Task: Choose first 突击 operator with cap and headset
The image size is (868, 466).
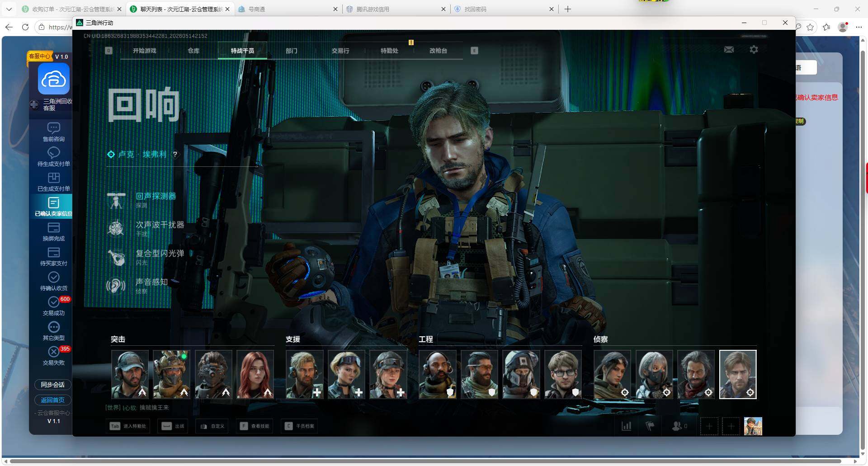Action: tap(130, 374)
